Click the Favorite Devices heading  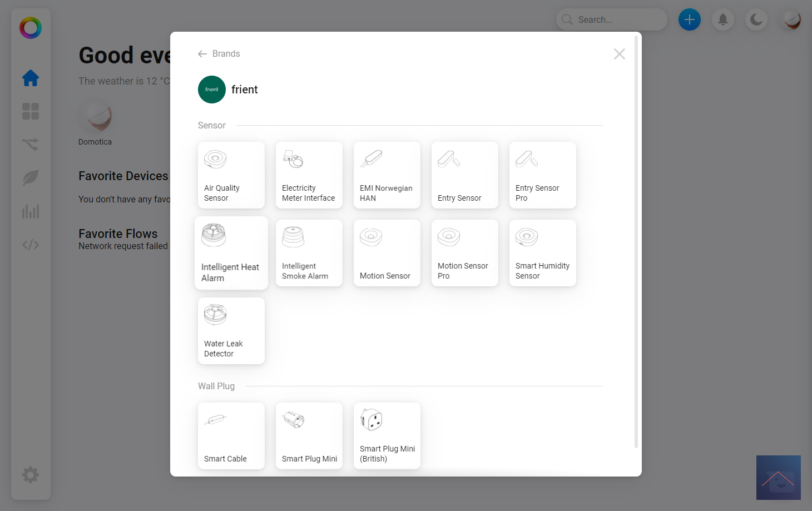point(123,176)
